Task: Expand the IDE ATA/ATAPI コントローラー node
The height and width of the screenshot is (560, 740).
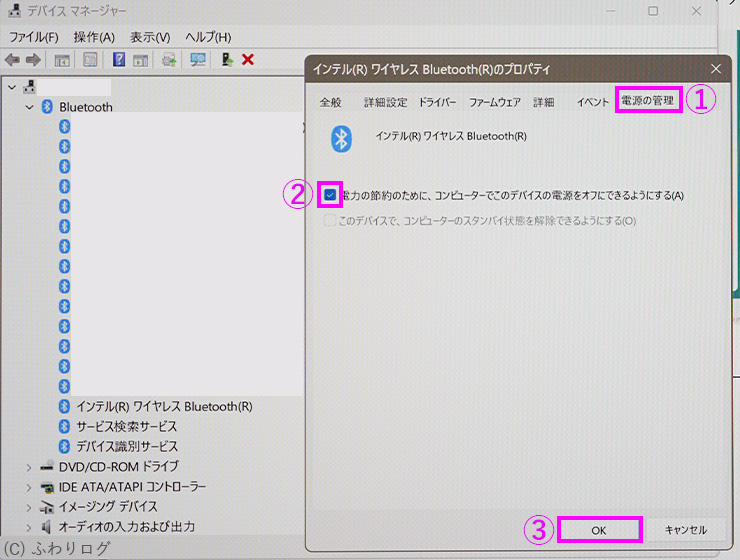Action: point(28,487)
